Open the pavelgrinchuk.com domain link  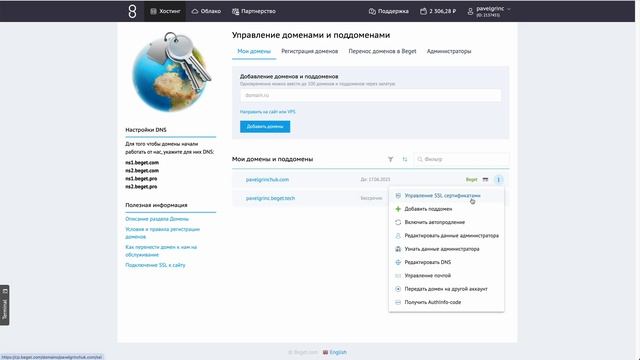click(267, 180)
